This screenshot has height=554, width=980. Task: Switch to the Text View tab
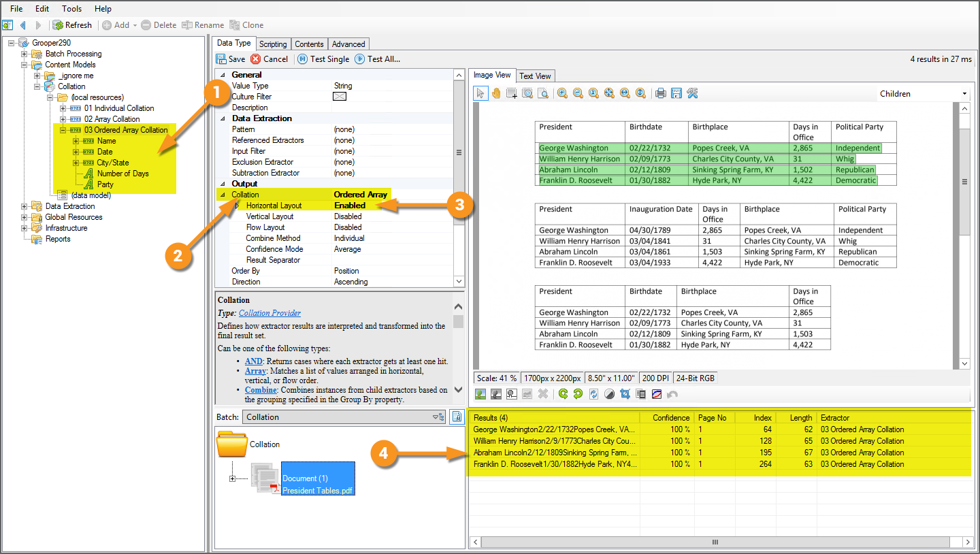(536, 76)
